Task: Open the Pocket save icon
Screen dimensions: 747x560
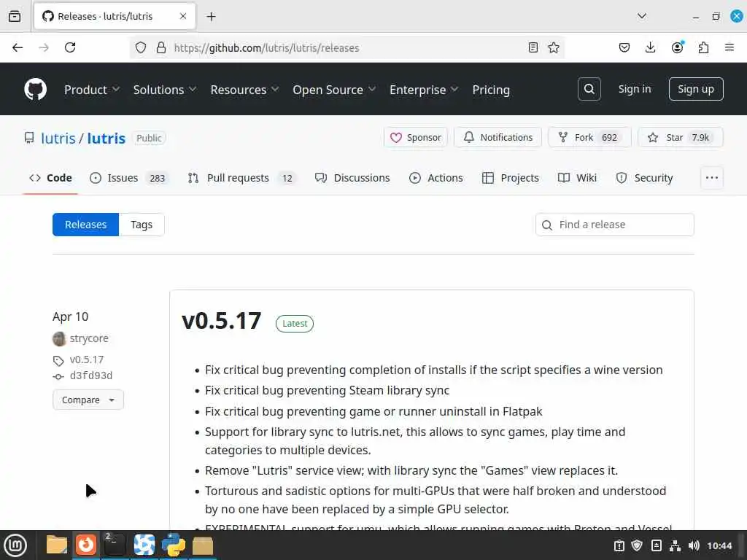Action: pyautogui.click(x=624, y=47)
